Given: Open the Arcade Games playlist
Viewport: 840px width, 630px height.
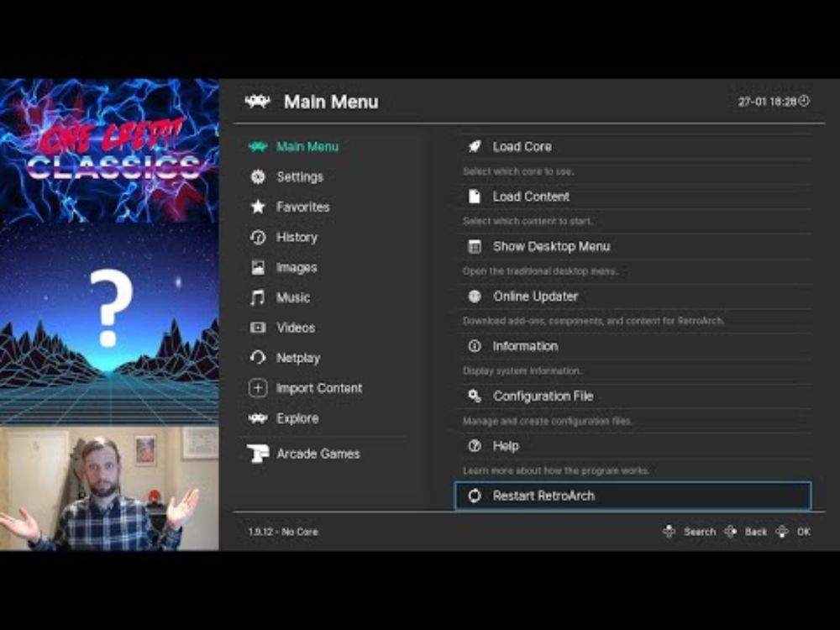Looking at the screenshot, I should (318, 454).
